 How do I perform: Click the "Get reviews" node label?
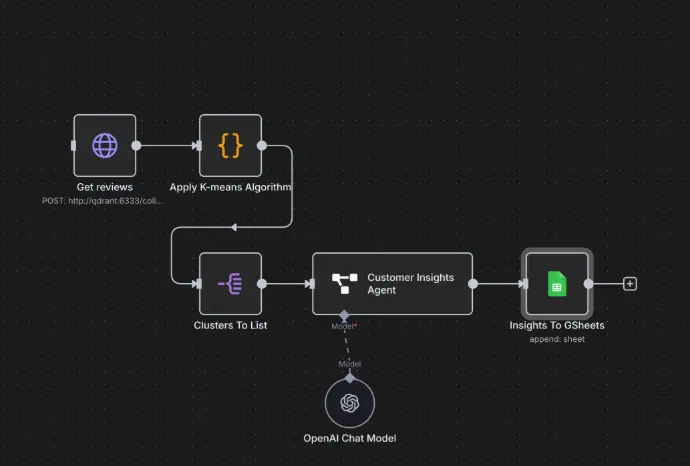pyautogui.click(x=104, y=187)
